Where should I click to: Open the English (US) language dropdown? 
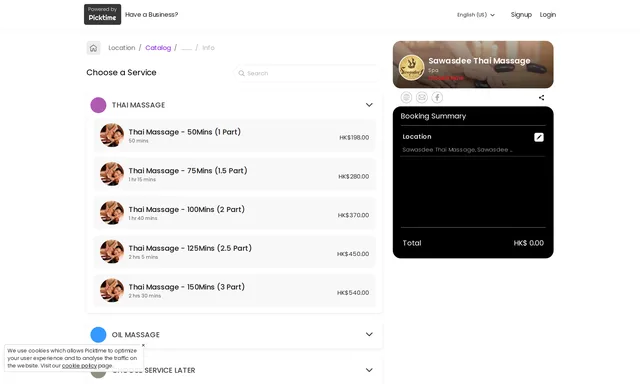coord(476,15)
